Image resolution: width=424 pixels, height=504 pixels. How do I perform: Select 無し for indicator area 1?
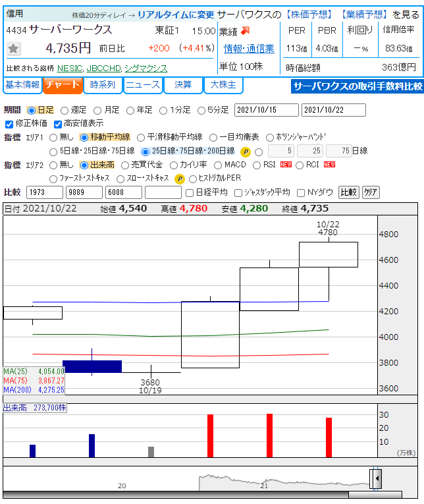click(53, 138)
